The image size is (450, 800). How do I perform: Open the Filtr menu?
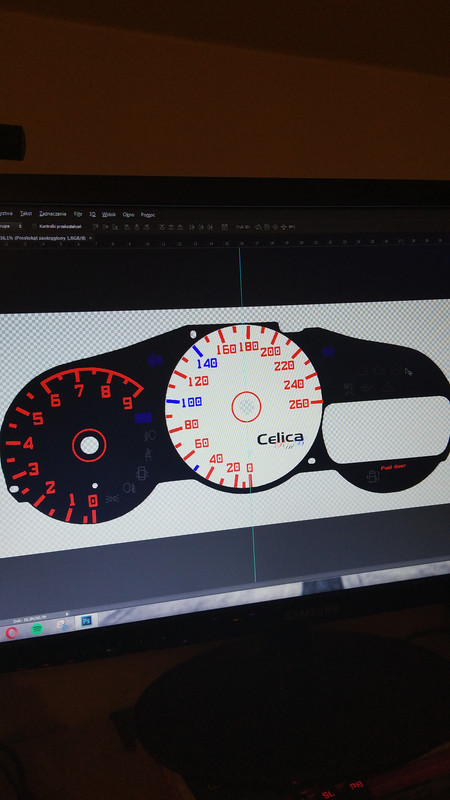tap(78, 214)
